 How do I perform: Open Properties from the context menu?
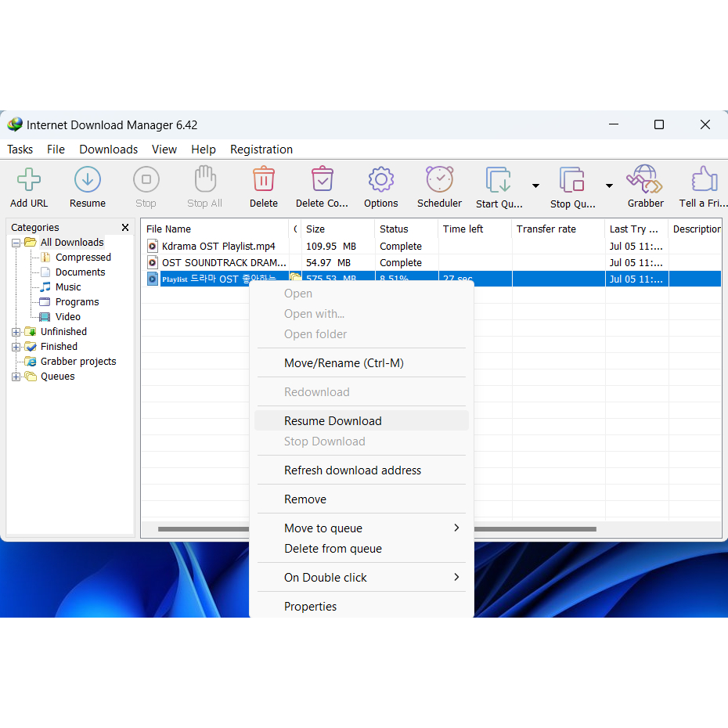pos(361,607)
